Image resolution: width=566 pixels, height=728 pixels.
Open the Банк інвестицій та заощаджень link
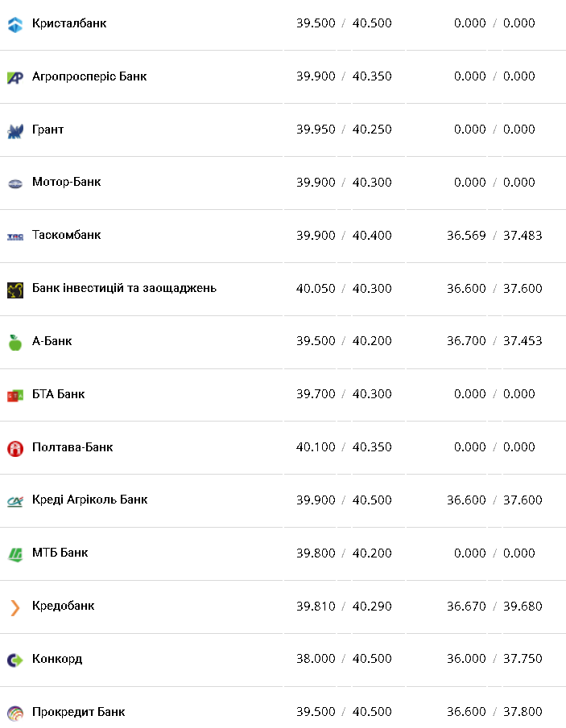[x=124, y=288]
